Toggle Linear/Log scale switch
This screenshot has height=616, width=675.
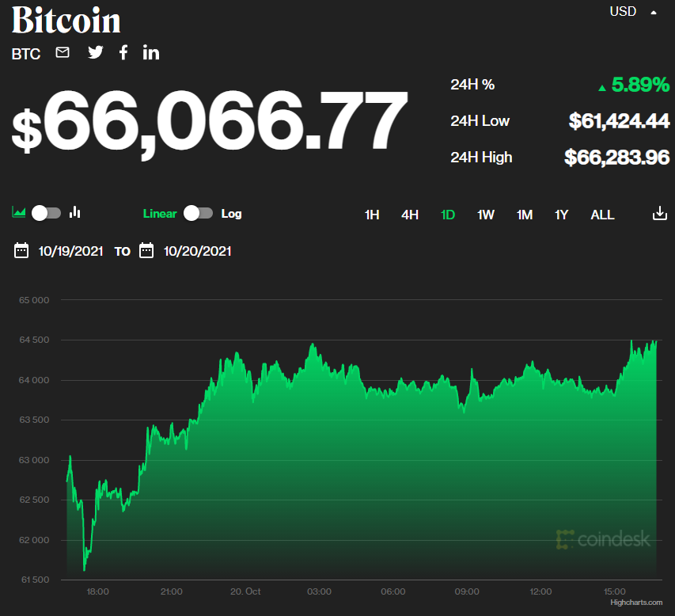(198, 214)
